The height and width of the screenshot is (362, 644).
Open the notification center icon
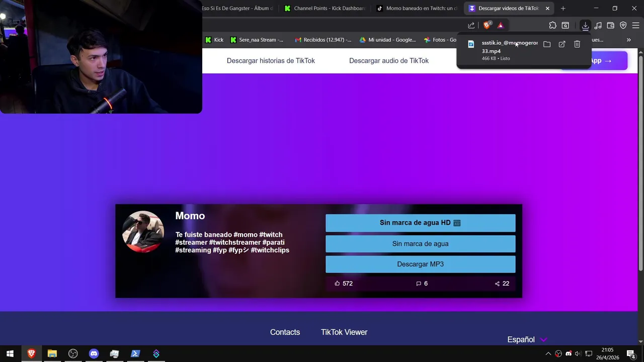(x=631, y=354)
